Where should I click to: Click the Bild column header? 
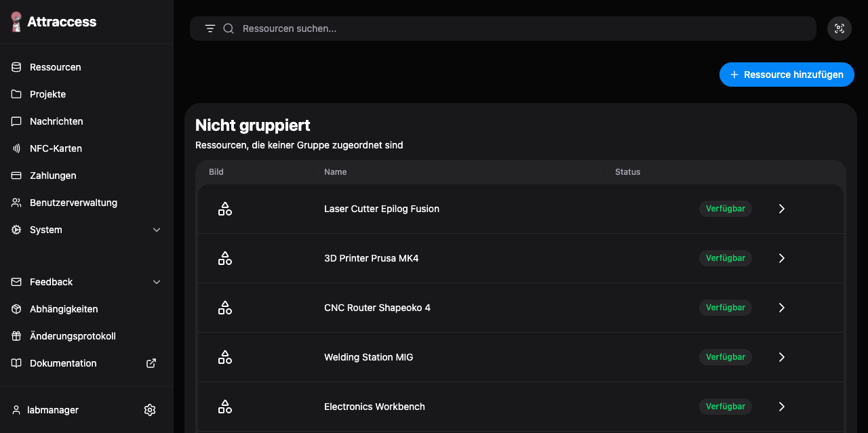coord(216,172)
